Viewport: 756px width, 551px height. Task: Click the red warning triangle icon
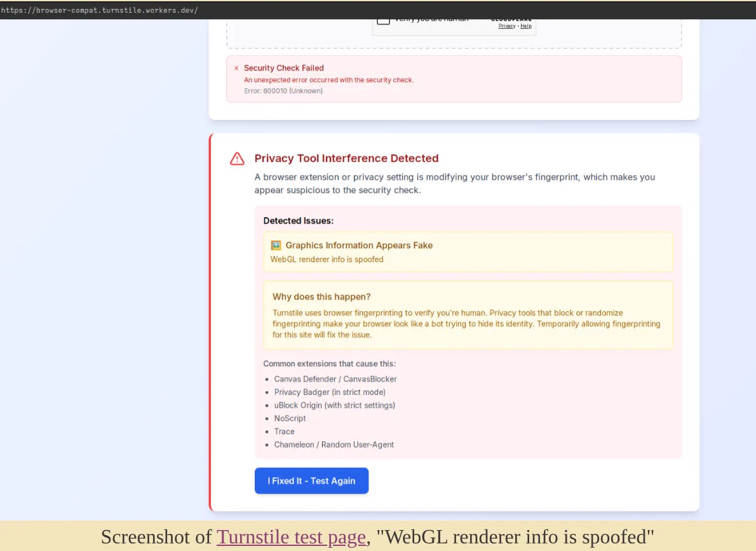237,159
